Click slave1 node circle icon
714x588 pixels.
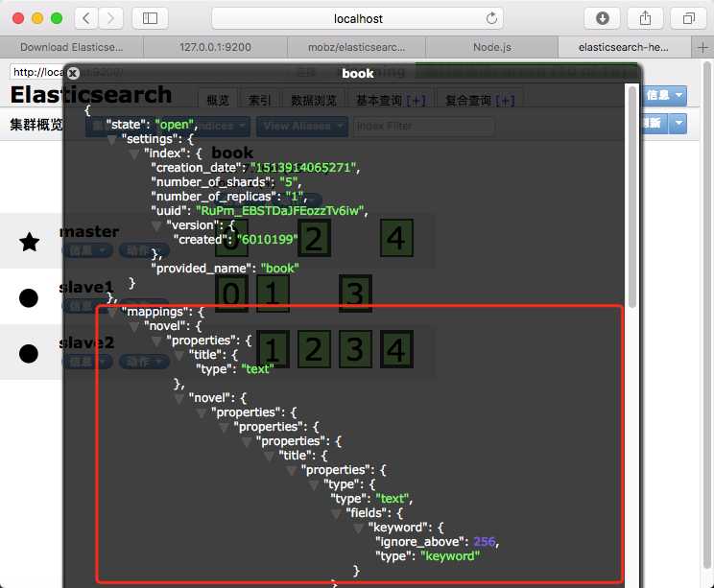pyautogui.click(x=29, y=298)
